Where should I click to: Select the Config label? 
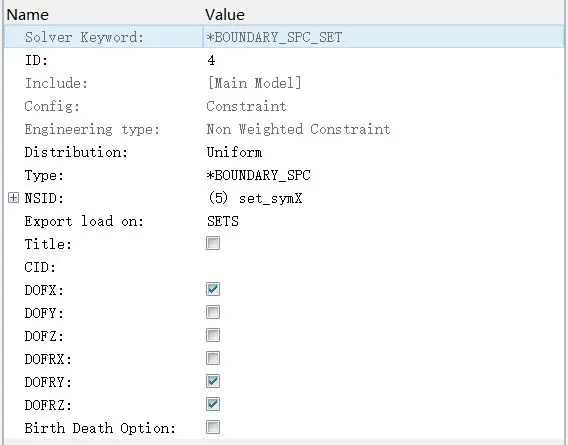point(52,106)
